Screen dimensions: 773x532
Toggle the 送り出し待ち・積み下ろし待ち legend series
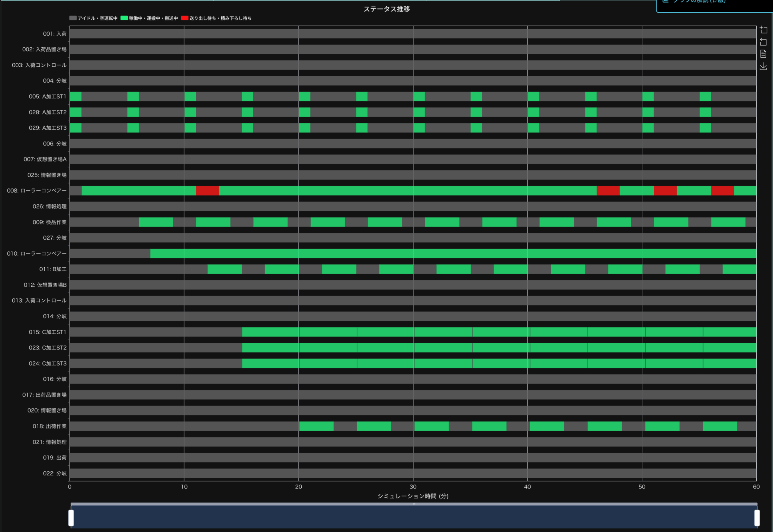[217, 18]
